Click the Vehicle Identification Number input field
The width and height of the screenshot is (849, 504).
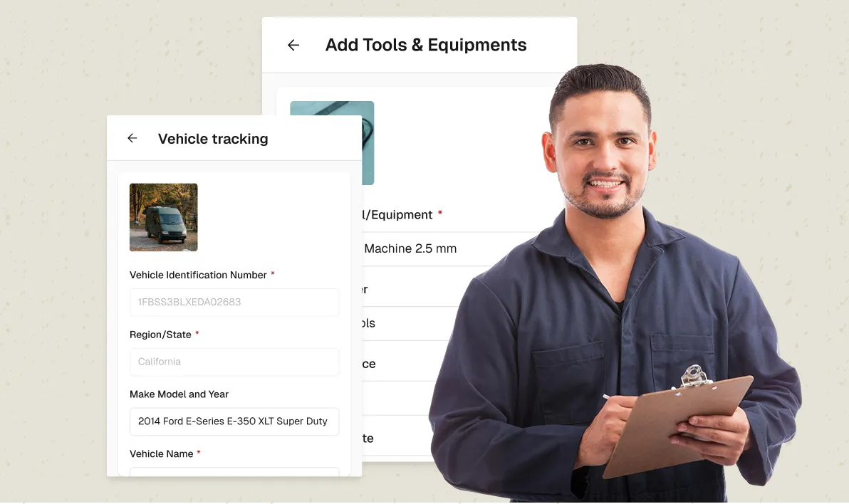[x=234, y=302]
